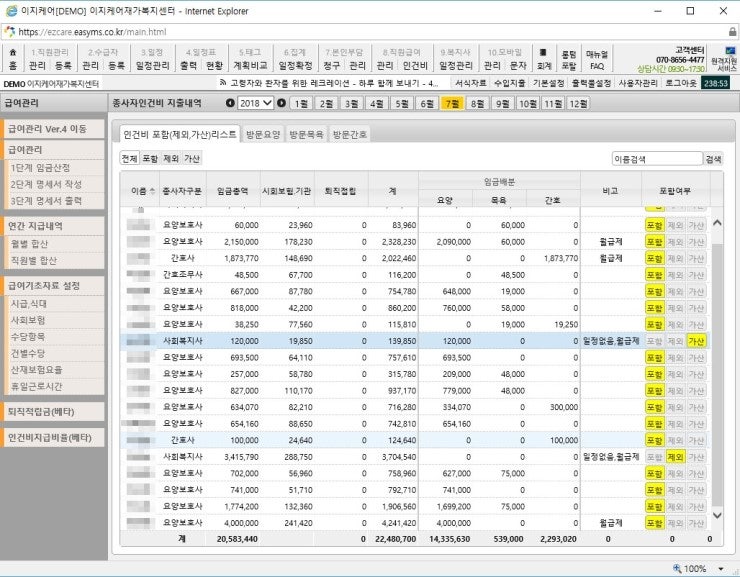Click the table vertical scrollbar thumb
The image size is (740, 577).
[x=717, y=375]
